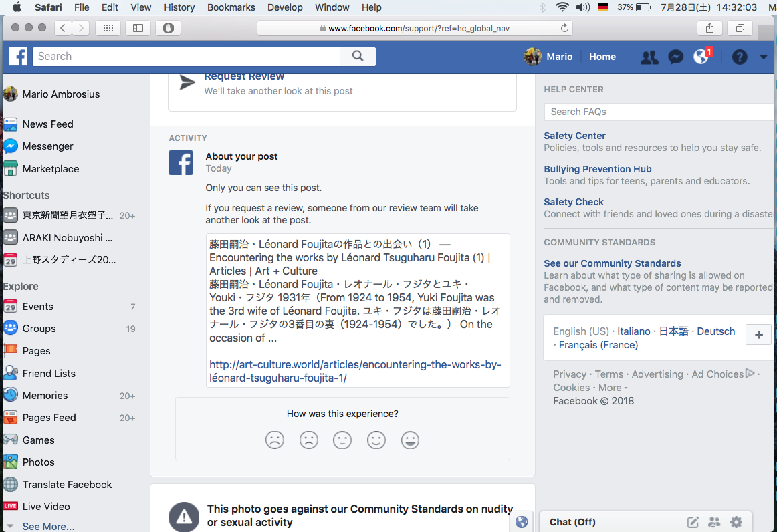Switch language to Deutsch
Screen dimensions: 777x532
pos(716,331)
